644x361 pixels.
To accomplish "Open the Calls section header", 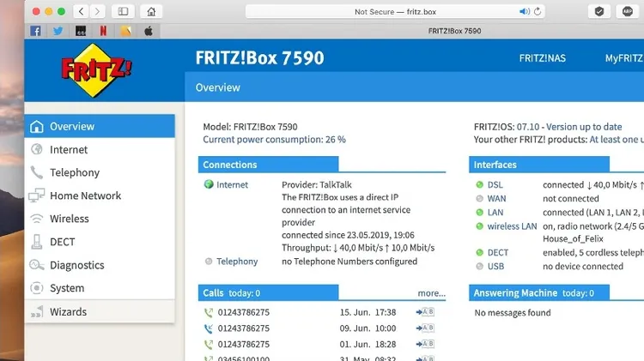I will (x=268, y=292).
